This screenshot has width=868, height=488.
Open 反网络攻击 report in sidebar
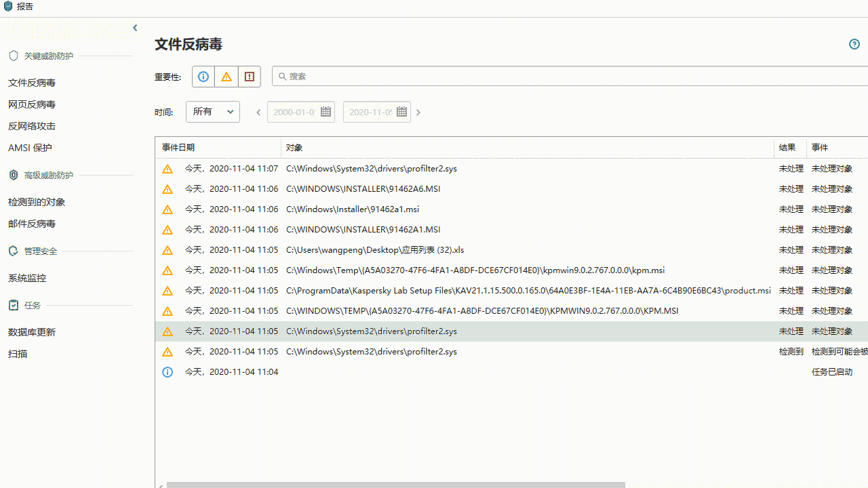(x=32, y=126)
